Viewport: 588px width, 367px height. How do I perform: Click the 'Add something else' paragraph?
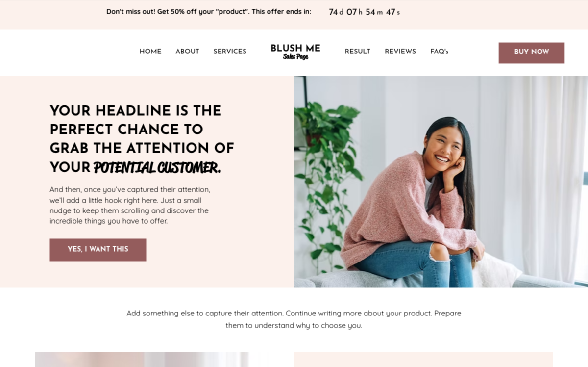pyautogui.click(x=294, y=319)
